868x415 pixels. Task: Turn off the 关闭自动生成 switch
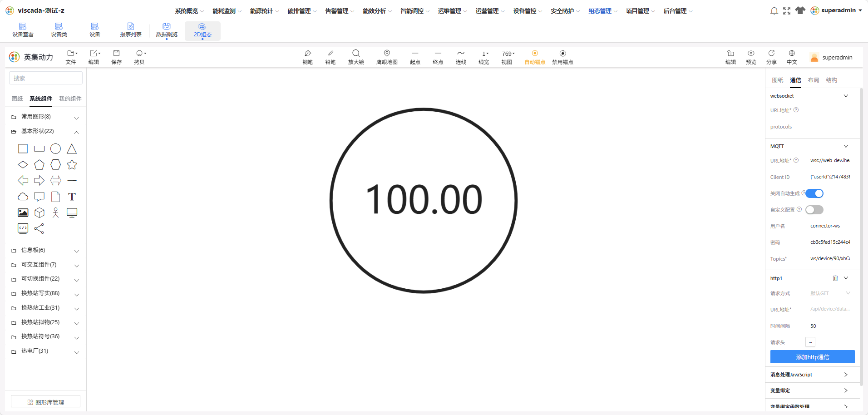pyautogui.click(x=814, y=193)
